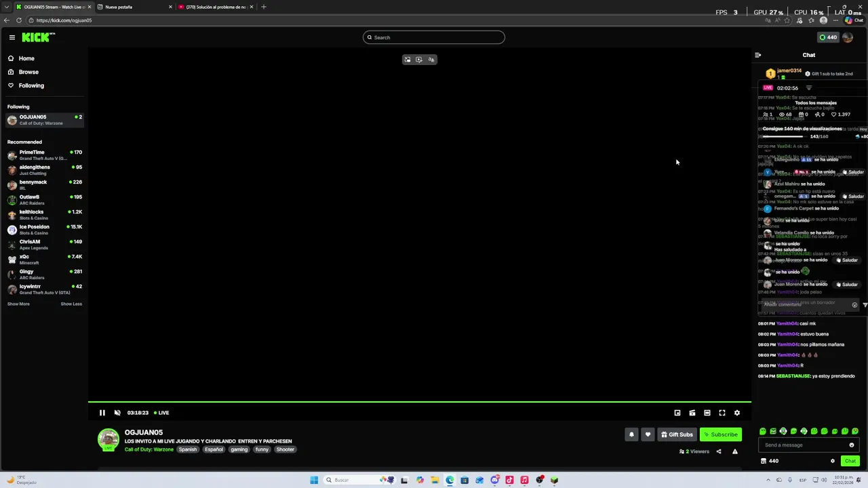This screenshot has width=868, height=488.
Task: Pause the live stream
Action: [102, 413]
